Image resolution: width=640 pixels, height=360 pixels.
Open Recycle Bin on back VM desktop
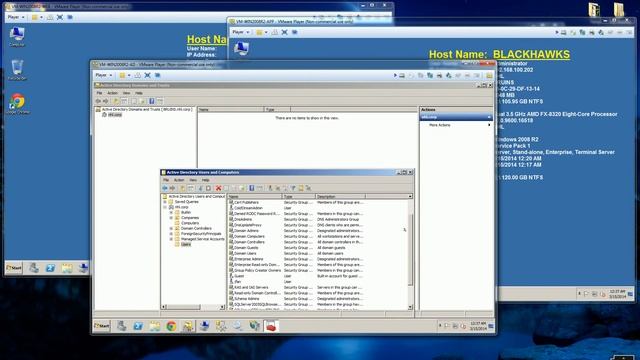pos(17,70)
